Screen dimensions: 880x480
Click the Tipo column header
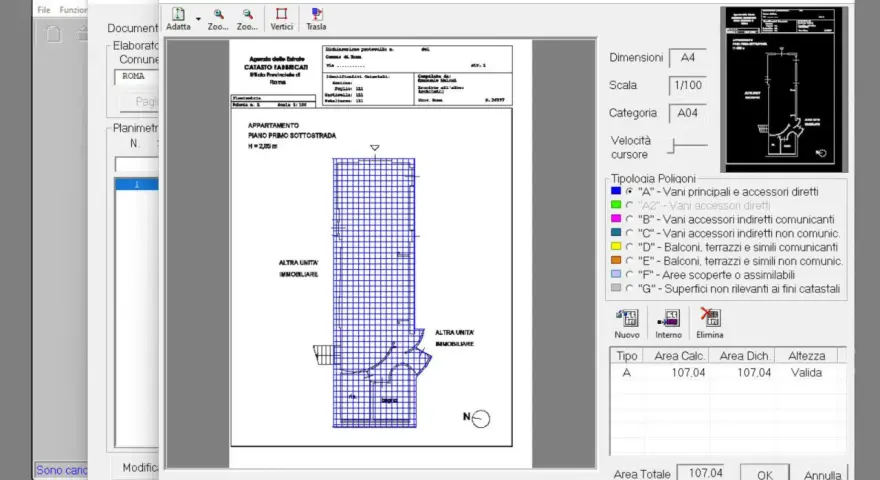click(x=626, y=356)
